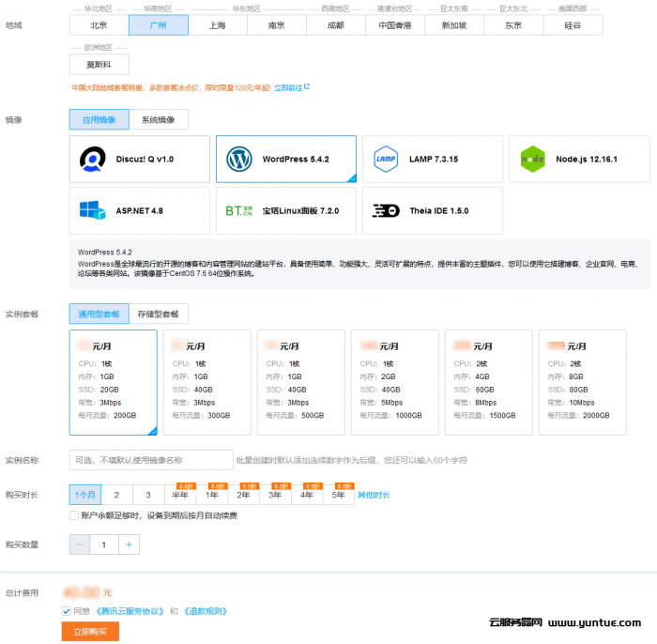Switch to 存储型套餐 tab
The image size is (657, 644).
pyautogui.click(x=158, y=314)
